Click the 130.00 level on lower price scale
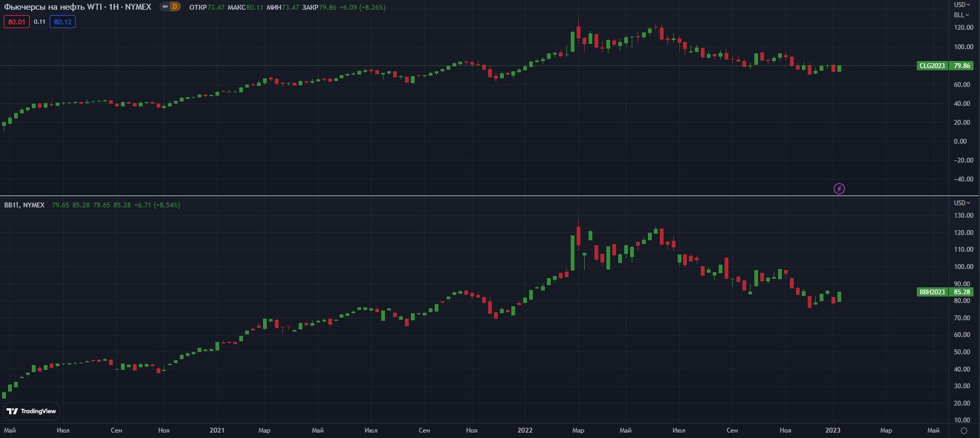 click(x=963, y=215)
